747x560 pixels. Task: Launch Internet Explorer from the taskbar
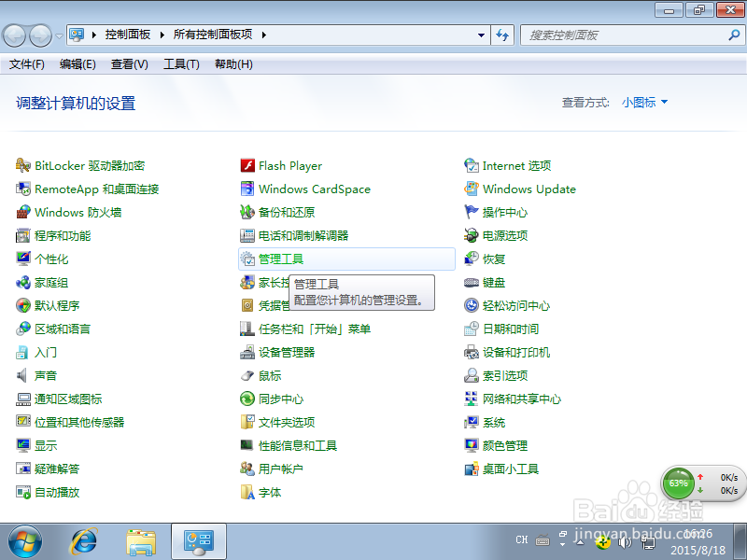coord(84,541)
